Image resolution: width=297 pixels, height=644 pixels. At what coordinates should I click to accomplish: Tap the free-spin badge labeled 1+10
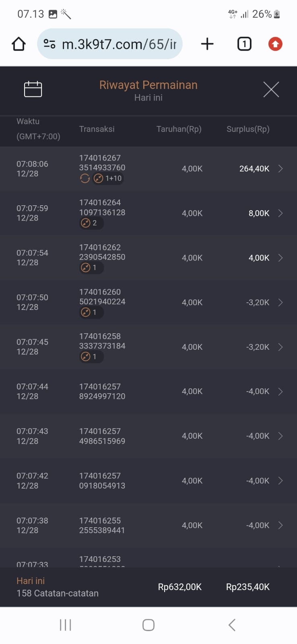108,178
